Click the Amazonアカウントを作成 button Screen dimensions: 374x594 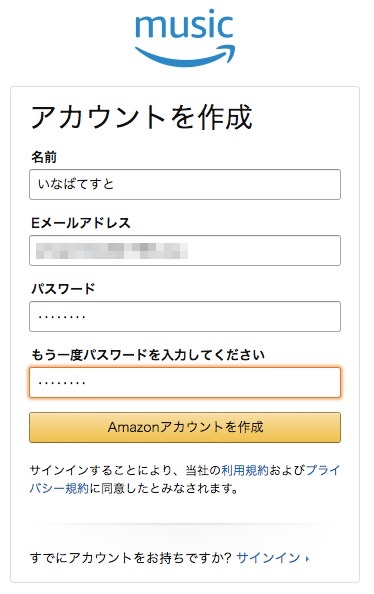point(185,427)
